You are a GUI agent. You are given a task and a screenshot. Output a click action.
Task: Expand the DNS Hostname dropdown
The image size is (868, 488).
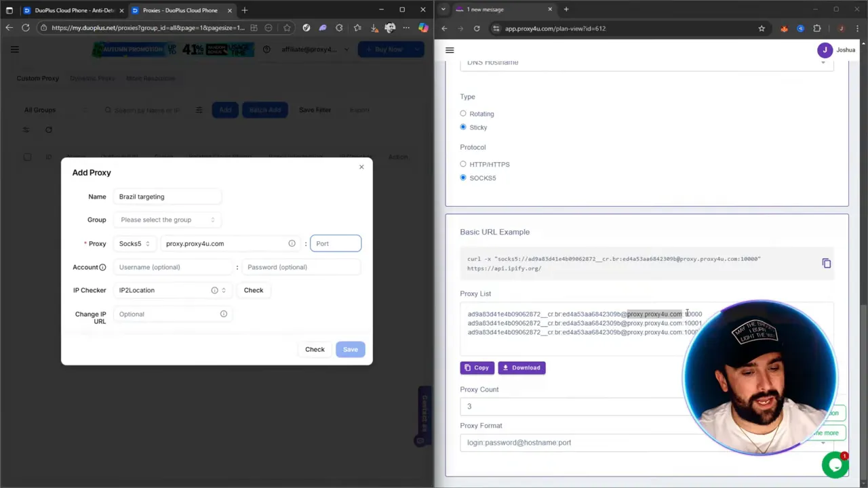[647, 62]
